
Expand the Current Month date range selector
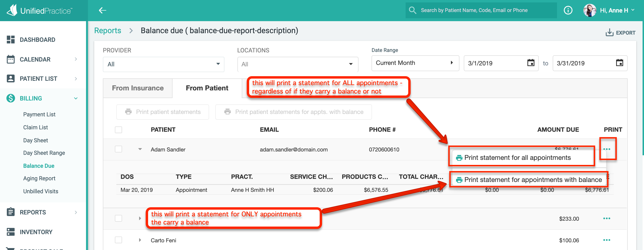pos(415,63)
